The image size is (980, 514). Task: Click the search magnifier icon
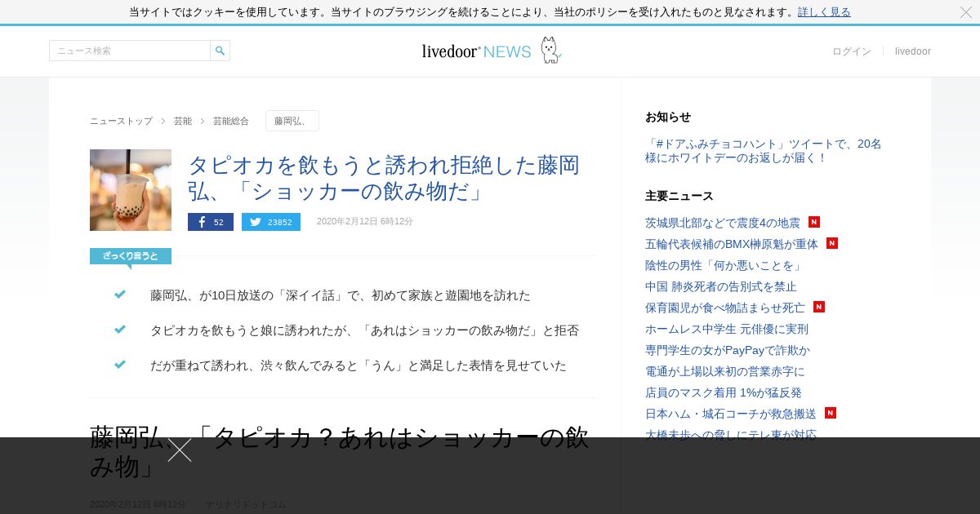220,51
